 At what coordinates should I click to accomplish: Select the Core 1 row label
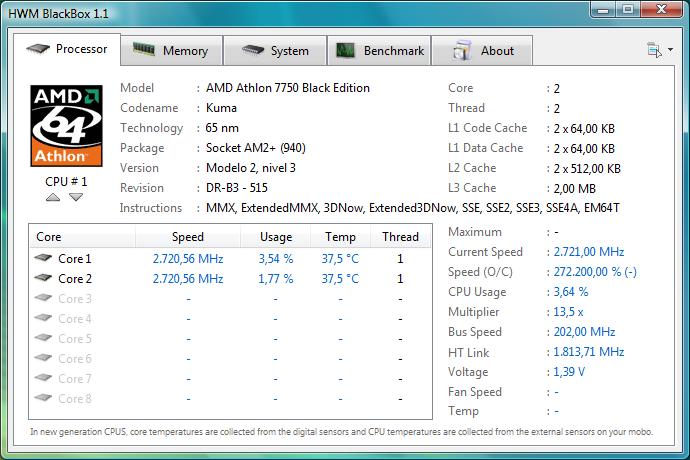pyautogui.click(x=75, y=259)
